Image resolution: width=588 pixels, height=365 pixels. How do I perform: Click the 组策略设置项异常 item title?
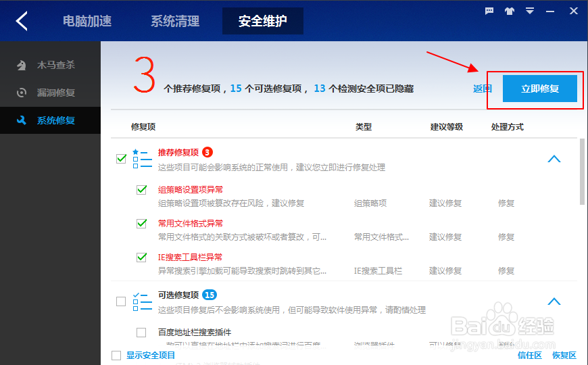[x=191, y=190]
